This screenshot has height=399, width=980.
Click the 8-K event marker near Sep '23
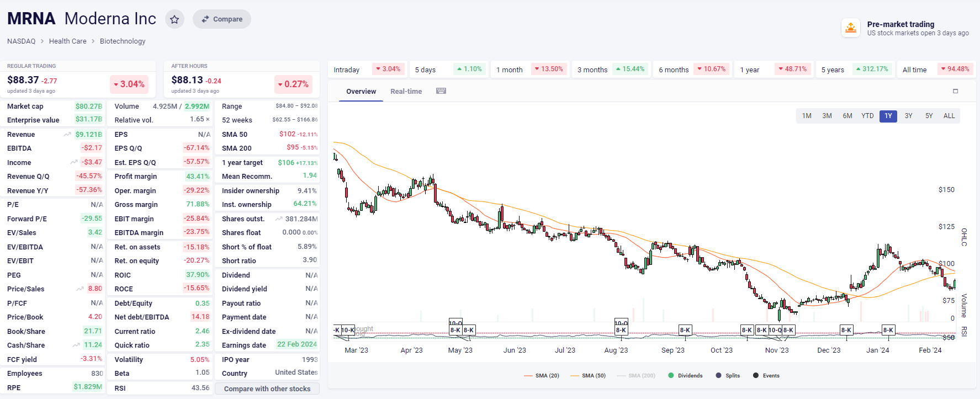[685, 330]
